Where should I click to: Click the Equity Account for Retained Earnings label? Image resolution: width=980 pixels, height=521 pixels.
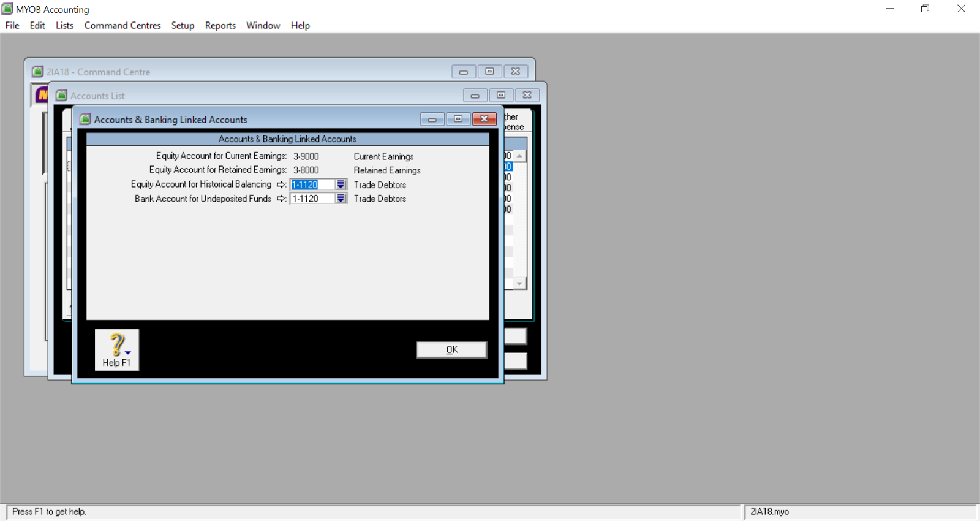(218, 170)
